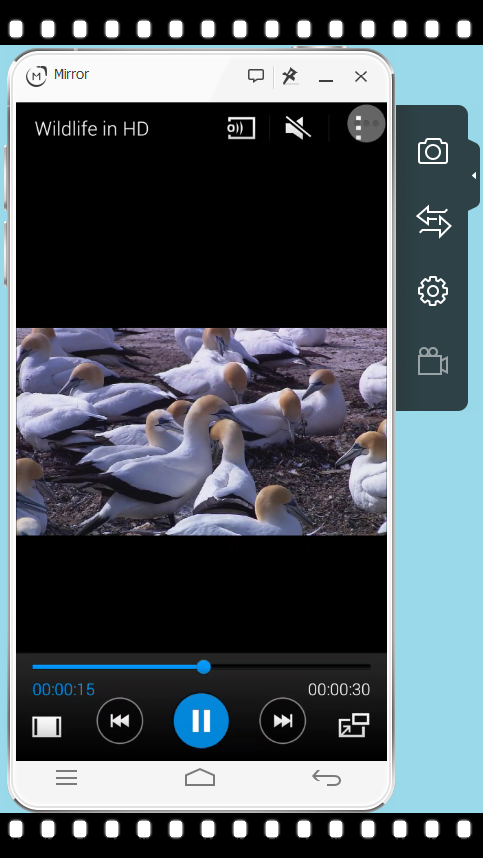Take a screenshot with the camera icon

[433, 151]
